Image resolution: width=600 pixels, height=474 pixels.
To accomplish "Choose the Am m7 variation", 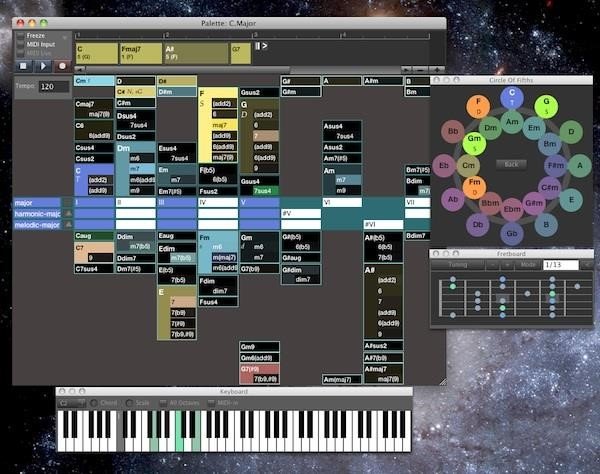I will [348, 179].
